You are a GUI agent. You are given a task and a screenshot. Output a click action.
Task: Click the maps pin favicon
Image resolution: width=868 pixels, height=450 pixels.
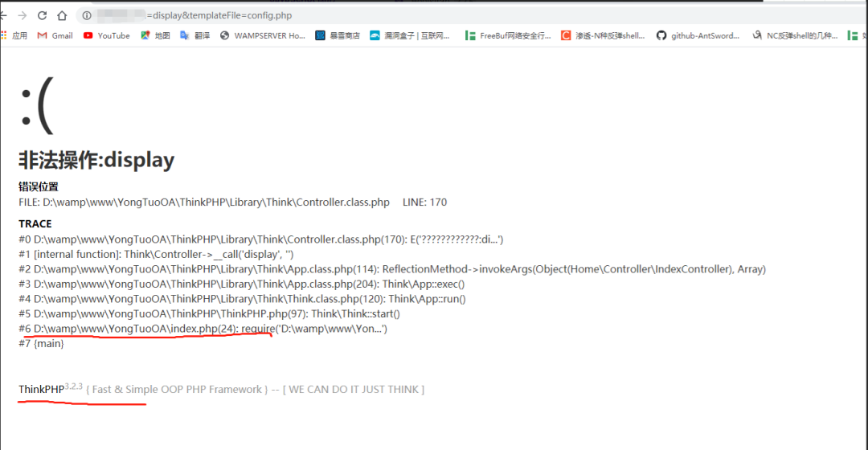point(145,35)
